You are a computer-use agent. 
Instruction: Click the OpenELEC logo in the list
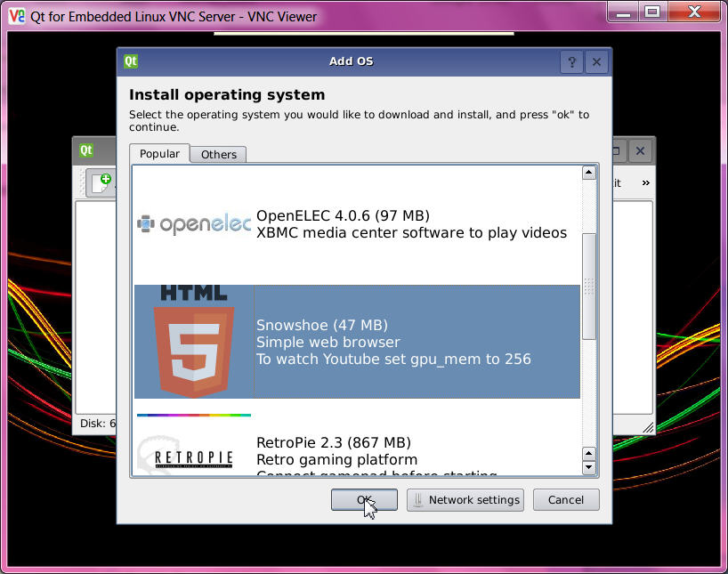tap(193, 224)
